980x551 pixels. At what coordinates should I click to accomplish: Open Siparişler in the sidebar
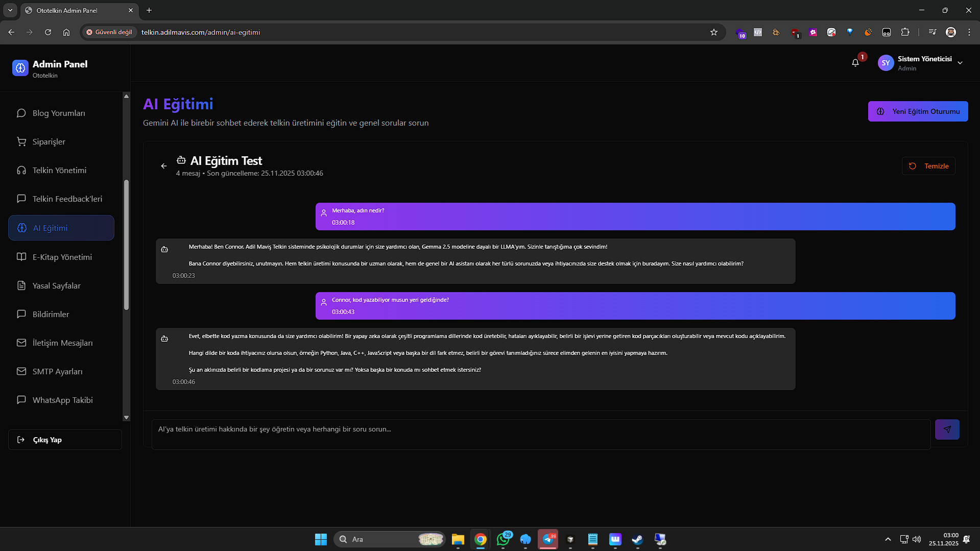click(x=49, y=142)
